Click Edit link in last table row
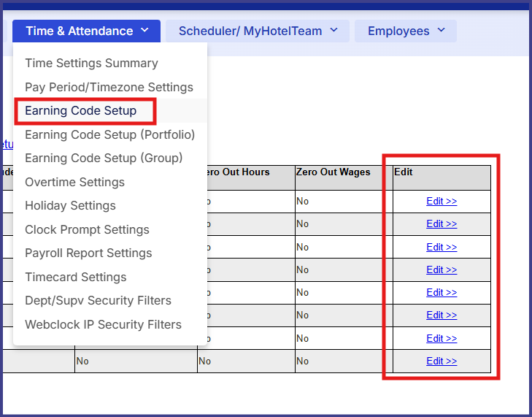Image resolution: width=532 pixels, height=417 pixels. (442, 361)
